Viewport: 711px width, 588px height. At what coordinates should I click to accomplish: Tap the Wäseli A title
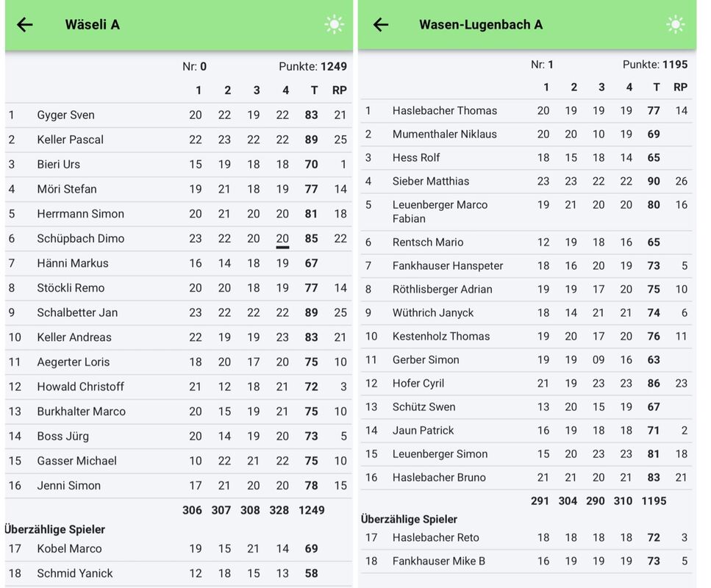(92, 24)
